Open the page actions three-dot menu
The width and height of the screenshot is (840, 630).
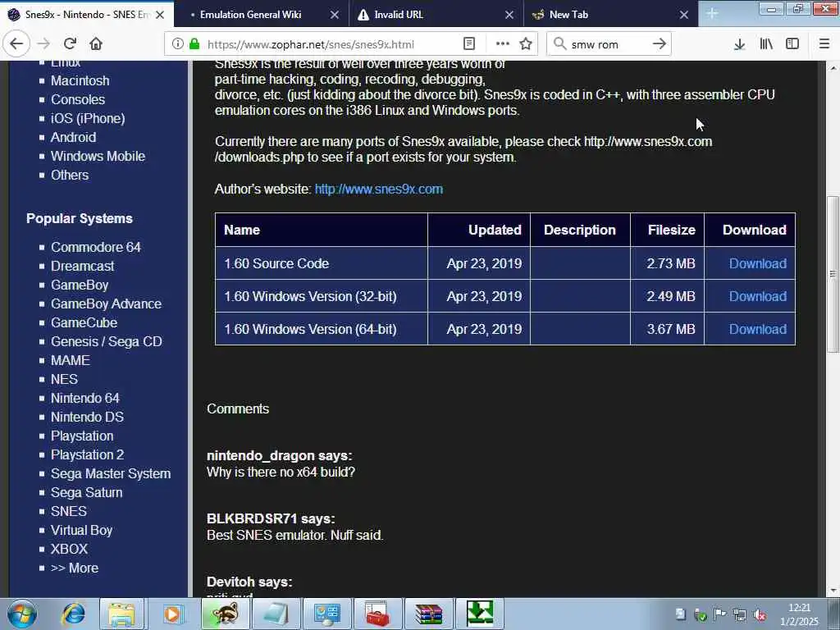coord(502,44)
